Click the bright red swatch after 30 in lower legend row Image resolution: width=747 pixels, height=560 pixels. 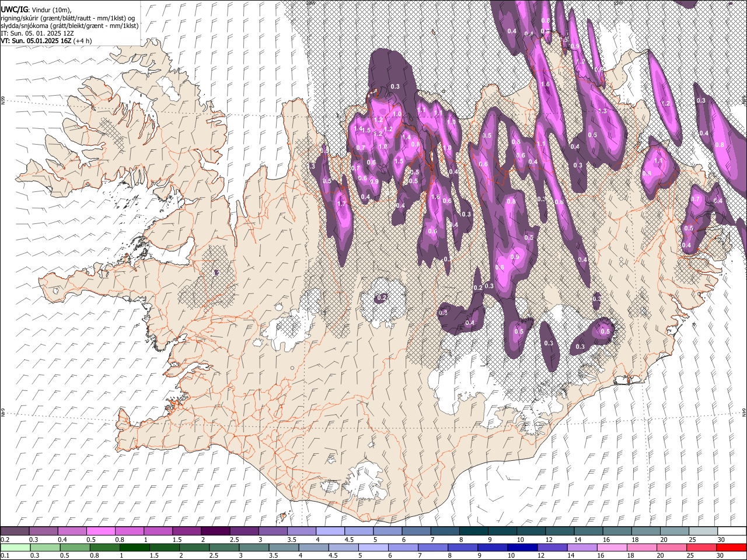tap(731, 547)
